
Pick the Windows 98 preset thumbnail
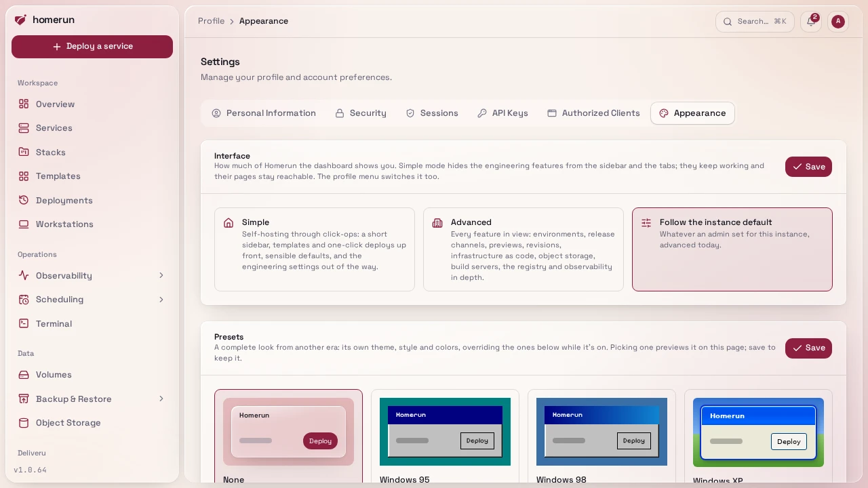click(601, 432)
